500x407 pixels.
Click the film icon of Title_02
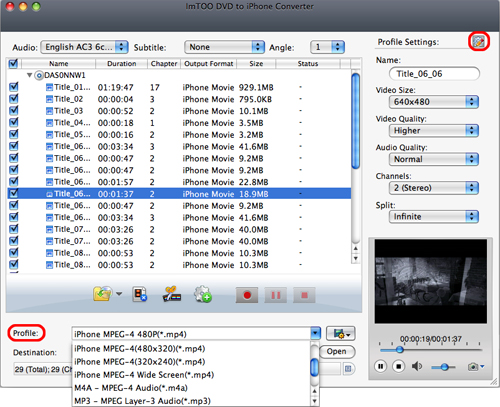[49, 99]
